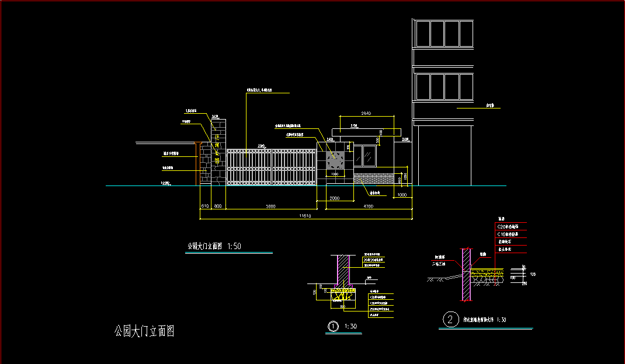Select the dimension '610' at far left

coord(205,206)
